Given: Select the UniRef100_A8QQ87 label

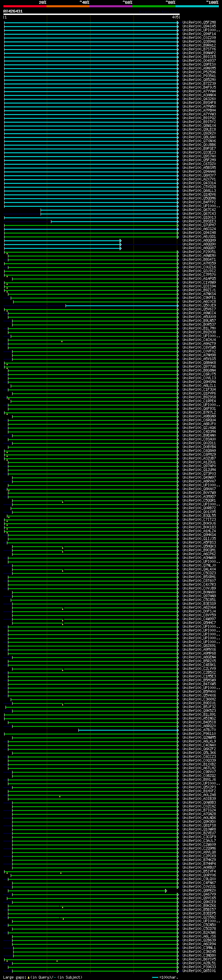Looking at the screenshot, I should 199,248.
